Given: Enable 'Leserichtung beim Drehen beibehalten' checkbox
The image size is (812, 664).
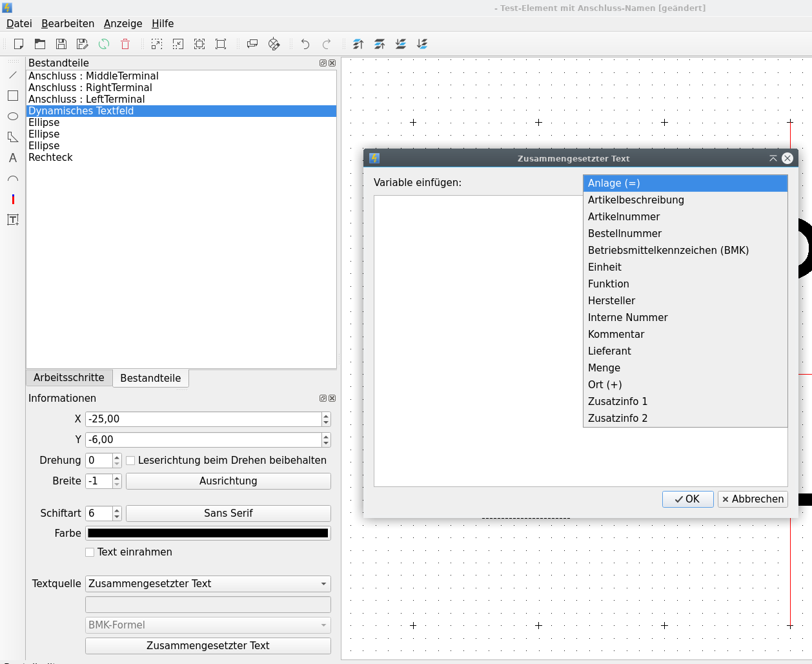Looking at the screenshot, I should tap(130, 461).
